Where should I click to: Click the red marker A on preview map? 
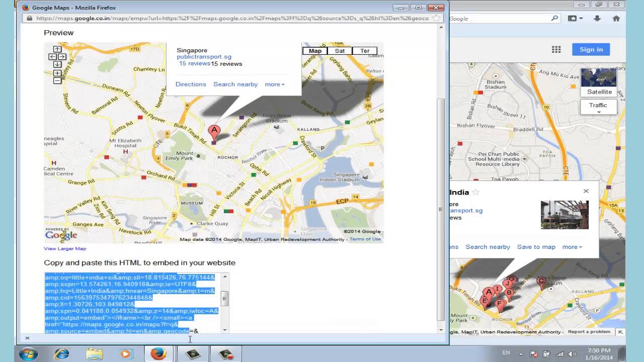pos(214,133)
